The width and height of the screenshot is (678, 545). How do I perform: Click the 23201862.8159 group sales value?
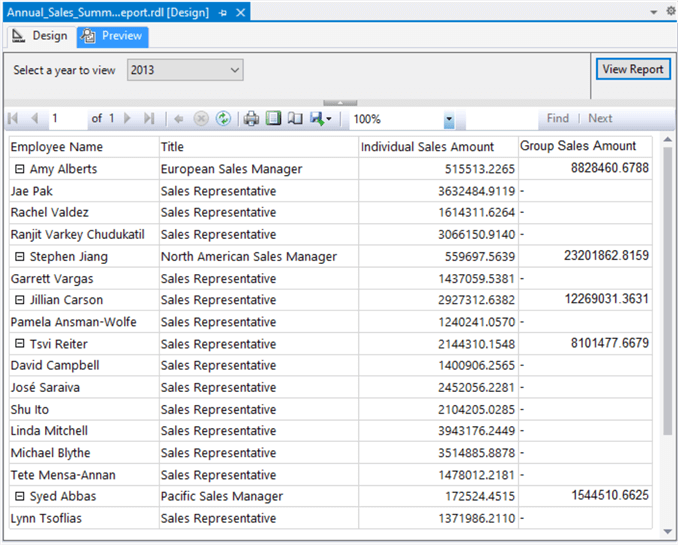click(606, 256)
